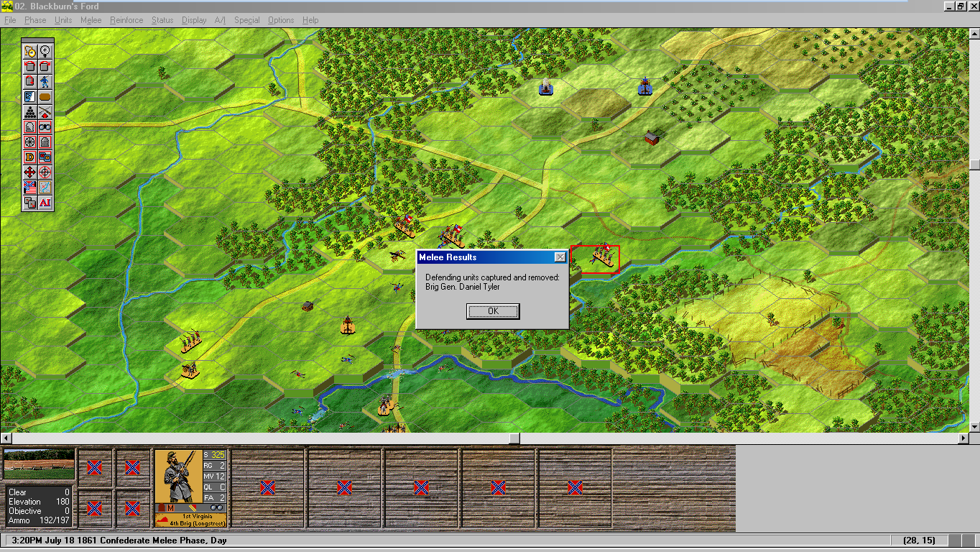This screenshot has height=552, width=980.
Task: Close the Melee Results dialog
Action: click(560, 257)
